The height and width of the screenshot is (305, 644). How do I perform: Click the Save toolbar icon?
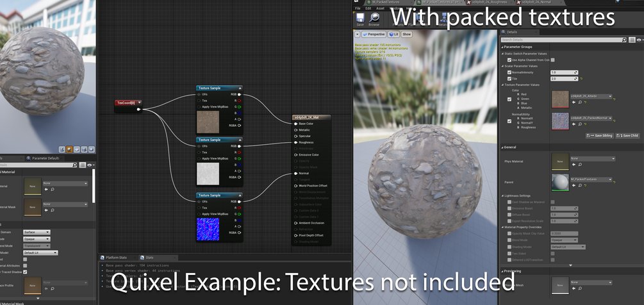tap(359, 19)
